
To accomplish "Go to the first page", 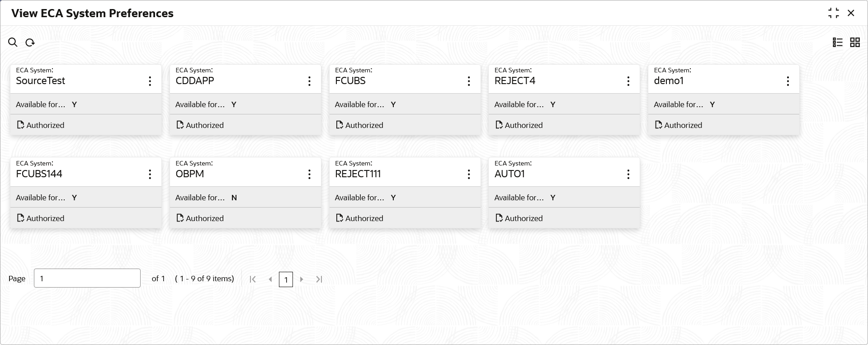I will click(253, 279).
